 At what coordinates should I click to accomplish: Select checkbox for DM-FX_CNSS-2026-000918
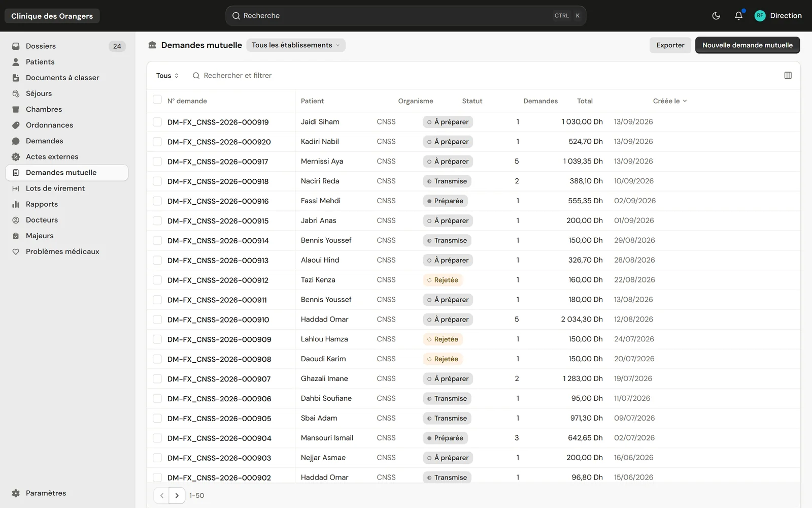coord(157,181)
